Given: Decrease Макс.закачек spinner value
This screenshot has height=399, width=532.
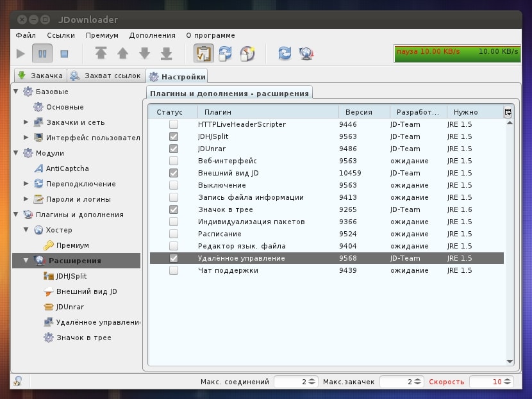Looking at the screenshot, I should coord(418,384).
